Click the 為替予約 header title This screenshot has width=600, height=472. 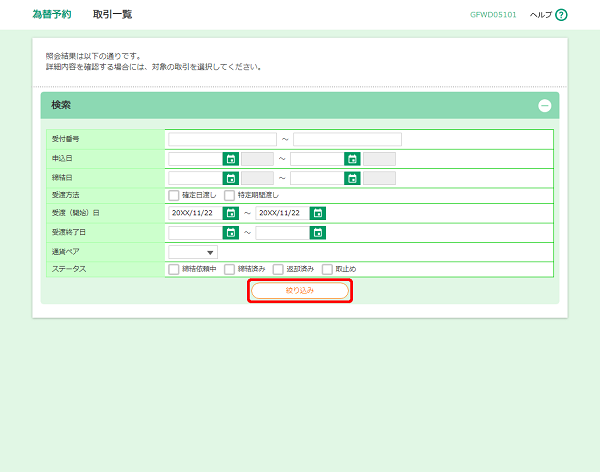[52, 15]
